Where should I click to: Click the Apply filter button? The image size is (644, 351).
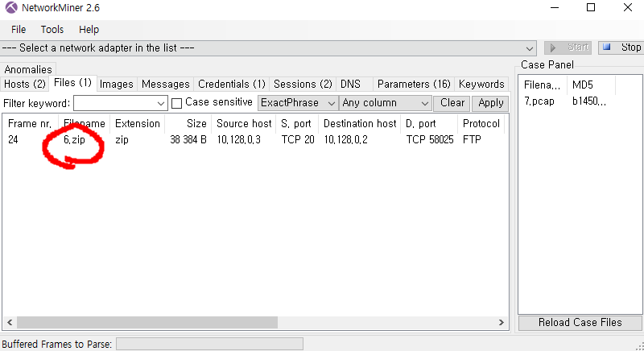490,103
